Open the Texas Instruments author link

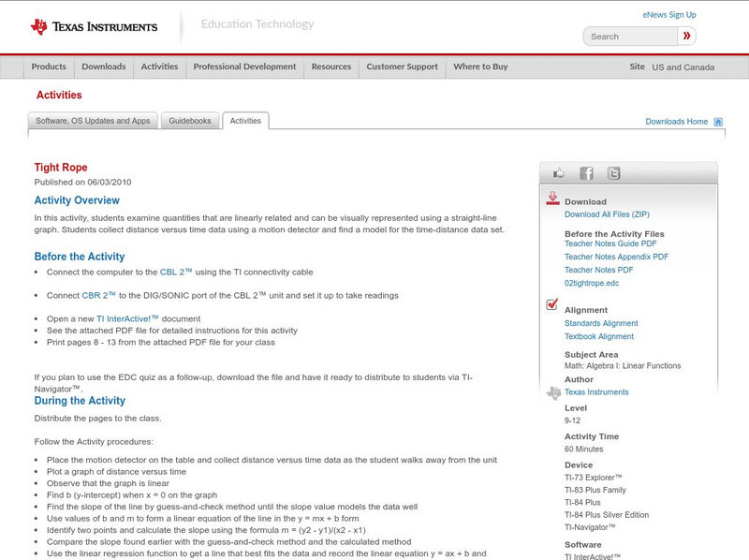tap(596, 392)
